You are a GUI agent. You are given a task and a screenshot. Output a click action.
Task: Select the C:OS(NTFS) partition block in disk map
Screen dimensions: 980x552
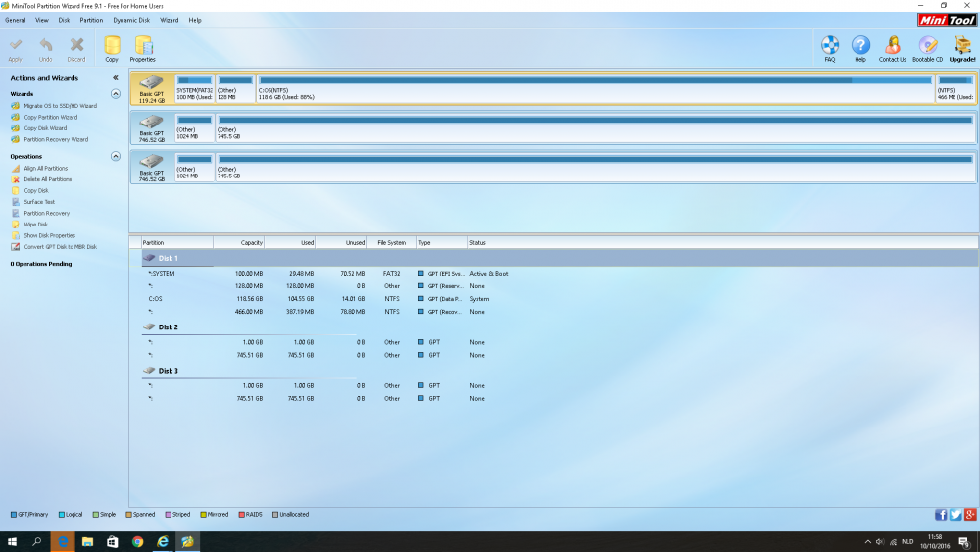tap(595, 88)
